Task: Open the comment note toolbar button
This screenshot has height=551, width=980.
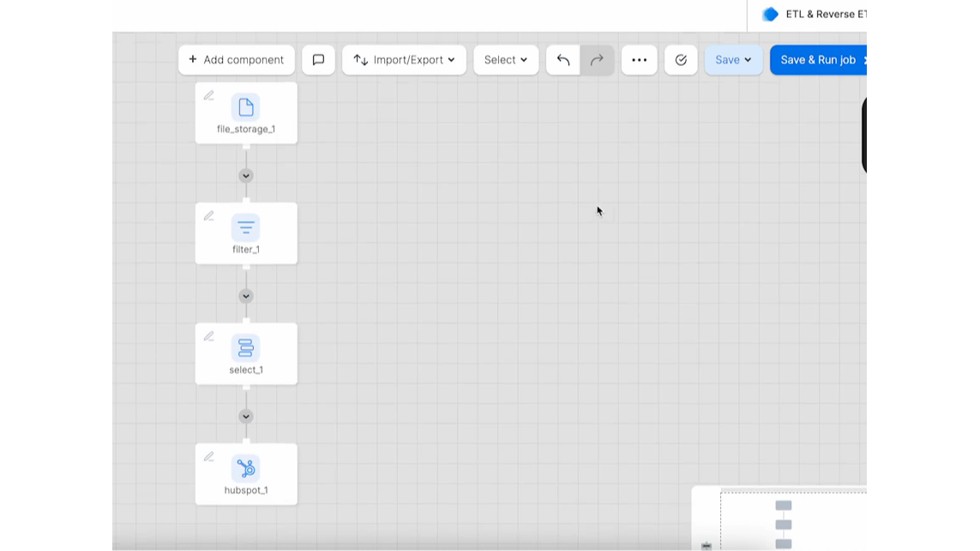Action: click(x=318, y=60)
